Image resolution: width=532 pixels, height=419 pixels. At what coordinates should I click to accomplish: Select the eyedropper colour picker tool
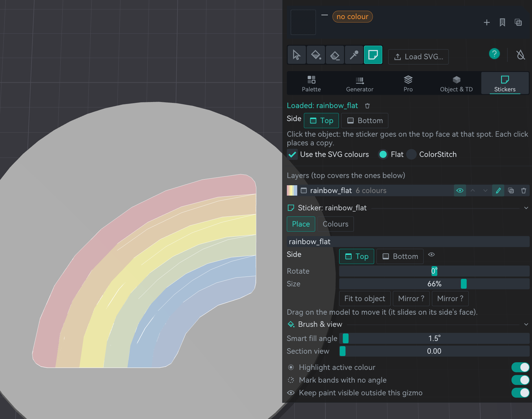coord(354,55)
